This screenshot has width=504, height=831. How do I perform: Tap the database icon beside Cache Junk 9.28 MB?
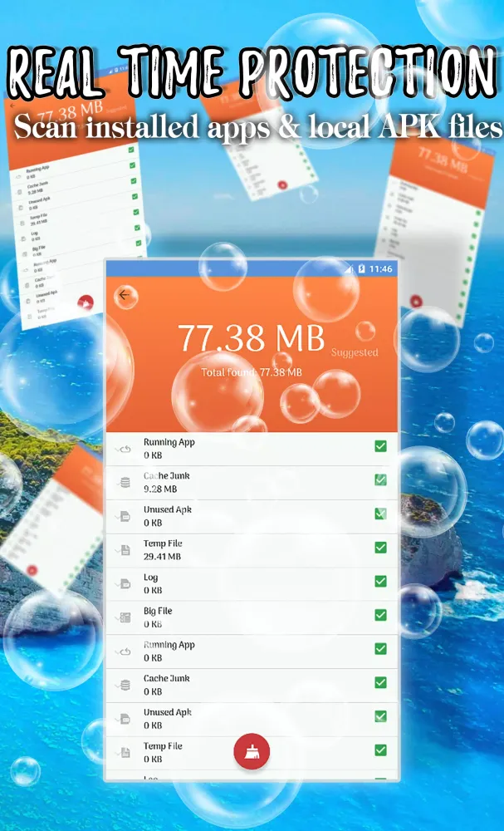click(125, 482)
